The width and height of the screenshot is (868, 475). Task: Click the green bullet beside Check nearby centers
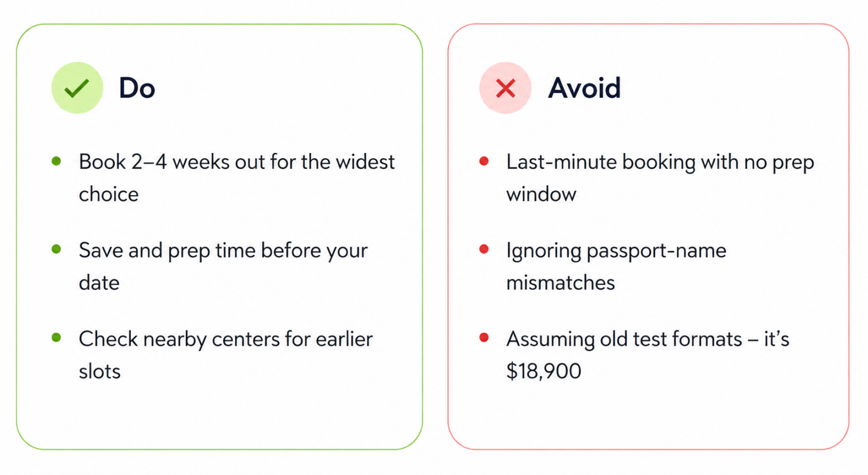tap(57, 338)
